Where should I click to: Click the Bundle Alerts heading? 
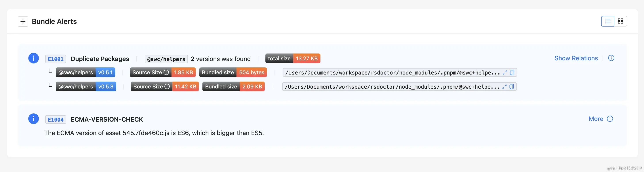point(54,21)
